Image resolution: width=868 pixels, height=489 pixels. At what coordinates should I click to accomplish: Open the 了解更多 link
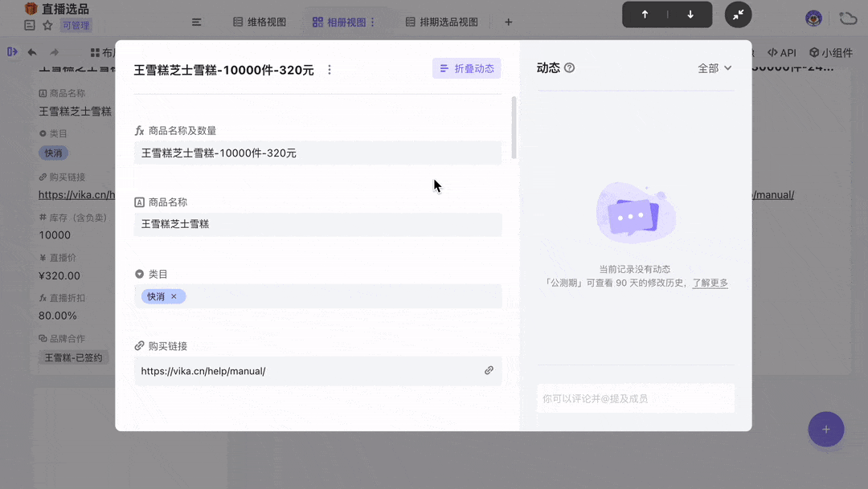(x=710, y=283)
